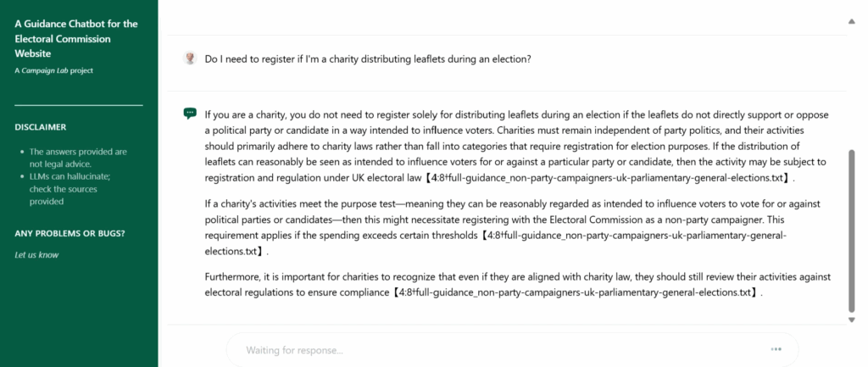Click the "ANY PROBLEMS OR BUGS?" heading
Screen dimensions: 868x367
[70, 233]
